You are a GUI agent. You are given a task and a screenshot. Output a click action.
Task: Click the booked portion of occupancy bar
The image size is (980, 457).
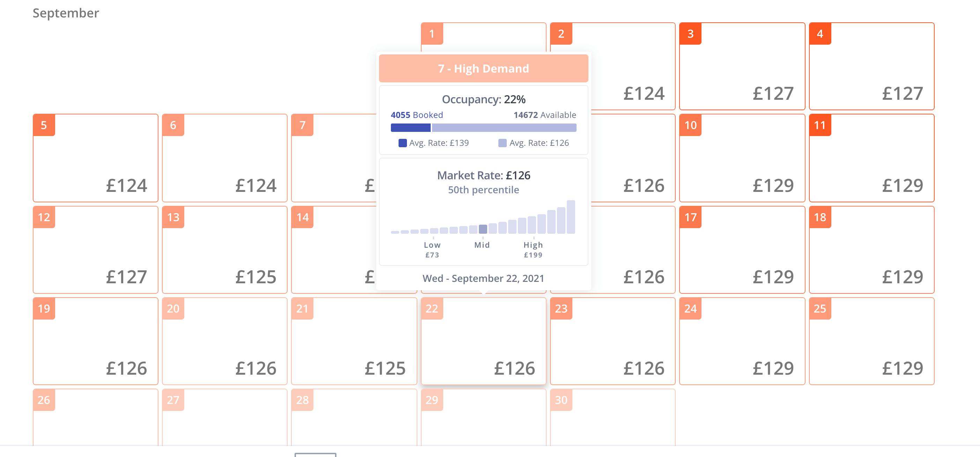point(410,128)
